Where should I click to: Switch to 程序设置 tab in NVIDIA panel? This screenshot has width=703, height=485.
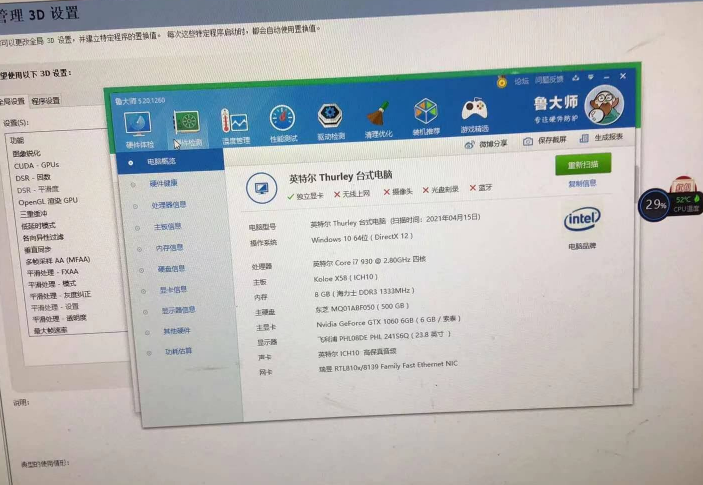(45, 101)
